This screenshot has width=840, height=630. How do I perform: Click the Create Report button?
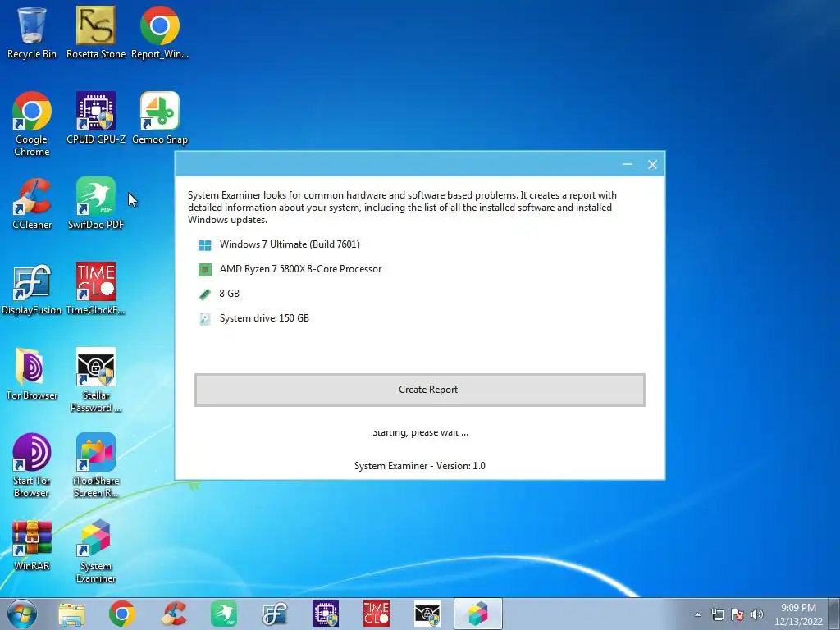419,390
